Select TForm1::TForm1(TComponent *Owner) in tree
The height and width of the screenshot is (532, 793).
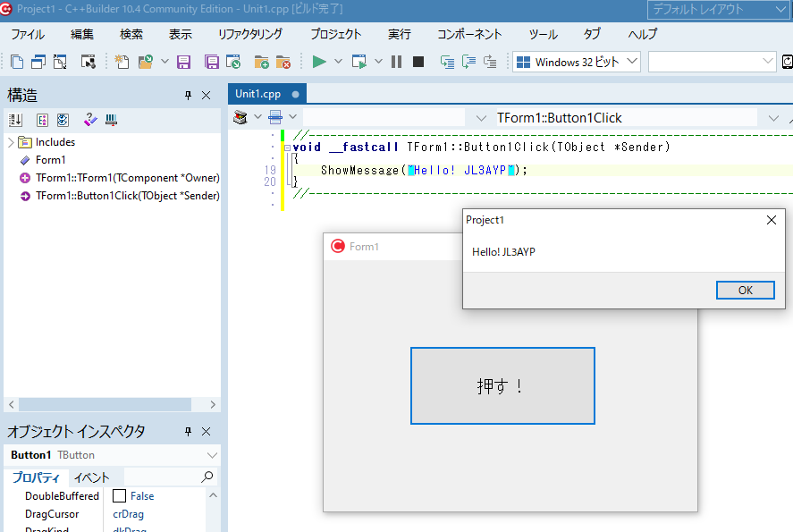click(128, 178)
